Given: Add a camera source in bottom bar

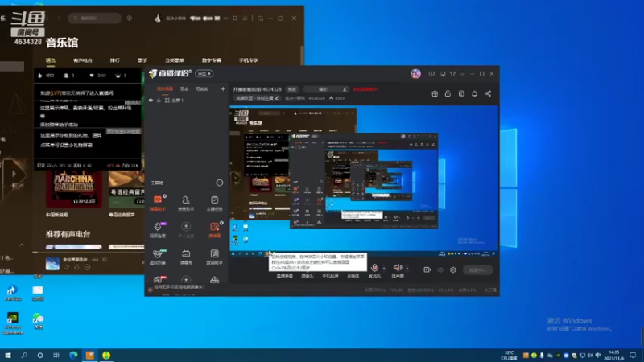Looking at the screenshot, I should point(308,275).
